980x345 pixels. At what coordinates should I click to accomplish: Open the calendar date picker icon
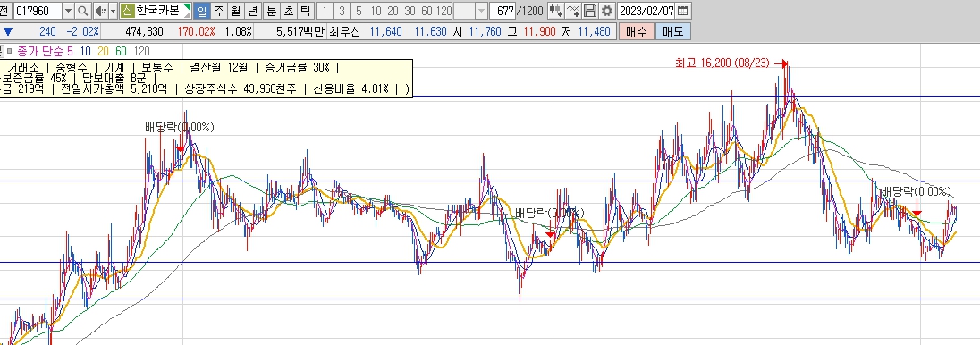click(682, 11)
